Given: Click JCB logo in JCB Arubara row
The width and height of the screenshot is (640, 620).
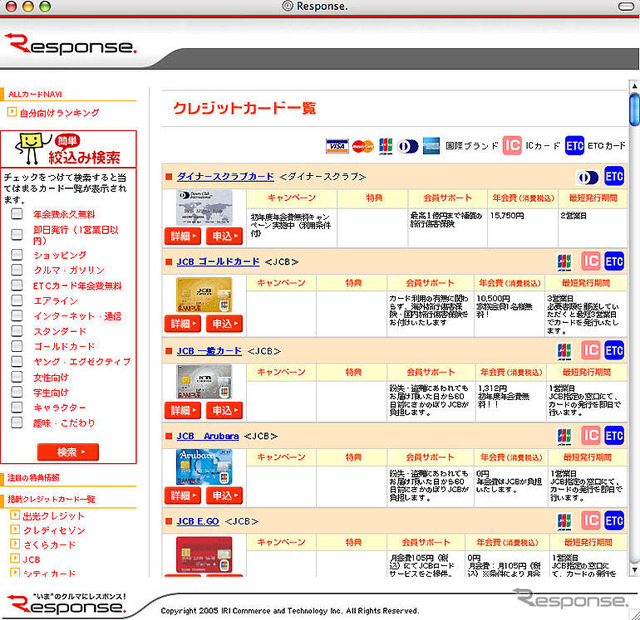Looking at the screenshot, I should coord(564,437).
